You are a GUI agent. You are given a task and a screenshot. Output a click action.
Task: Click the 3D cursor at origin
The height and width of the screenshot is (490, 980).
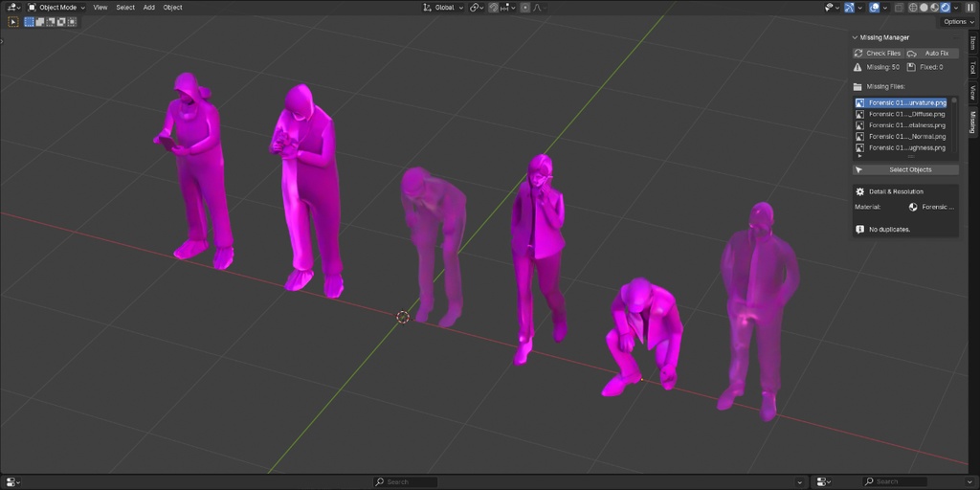pyautogui.click(x=403, y=317)
